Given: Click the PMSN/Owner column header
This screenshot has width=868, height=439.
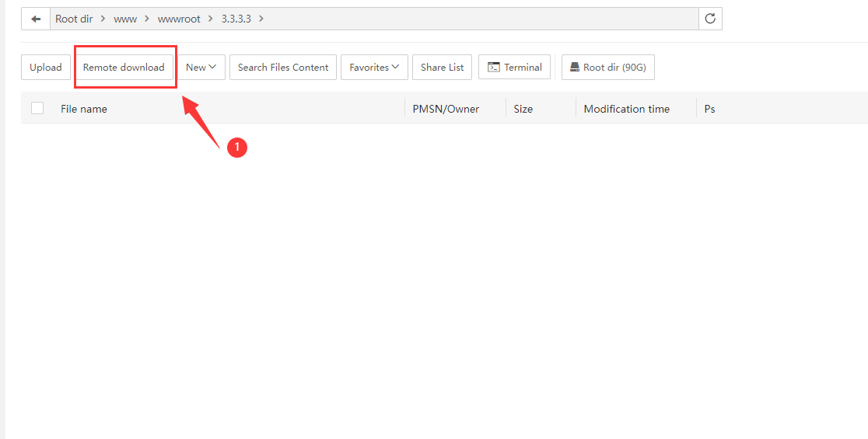Looking at the screenshot, I should point(446,109).
